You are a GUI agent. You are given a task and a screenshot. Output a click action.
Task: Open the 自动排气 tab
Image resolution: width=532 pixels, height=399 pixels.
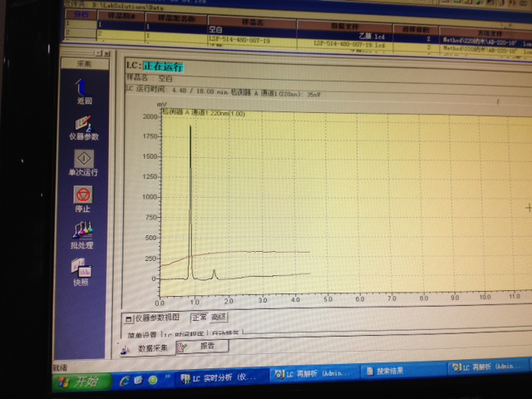tap(225, 333)
